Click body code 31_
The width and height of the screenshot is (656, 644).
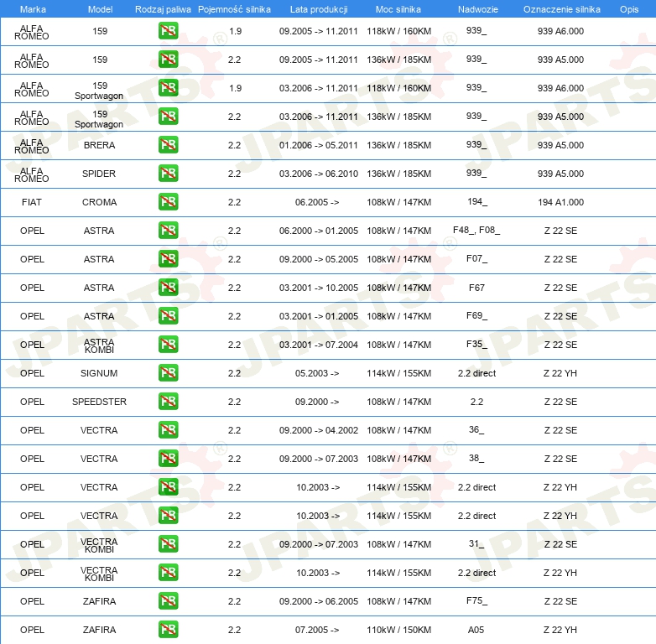tap(476, 543)
